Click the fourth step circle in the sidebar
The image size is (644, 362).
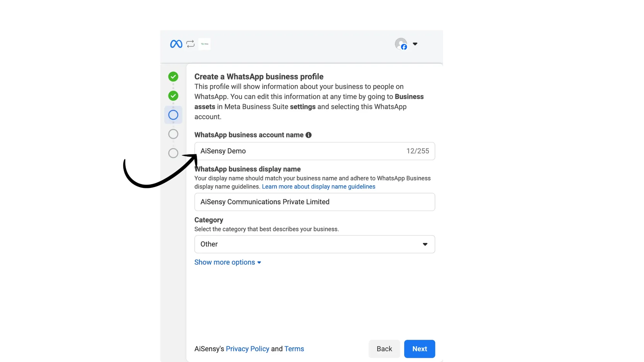tap(173, 134)
